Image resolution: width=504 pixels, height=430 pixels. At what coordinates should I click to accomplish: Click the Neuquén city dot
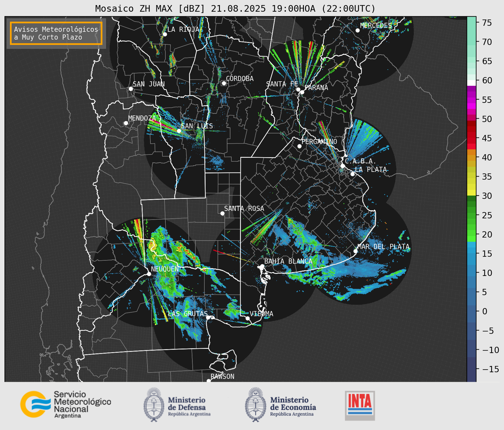[x=149, y=274]
